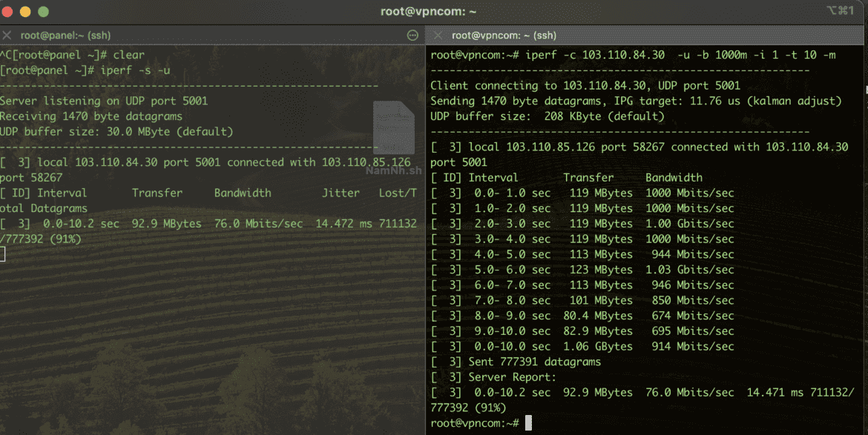This screenshot has width=868, height=435.
Task: Close the root@panel ssh tab
Action: click(7, 35)
